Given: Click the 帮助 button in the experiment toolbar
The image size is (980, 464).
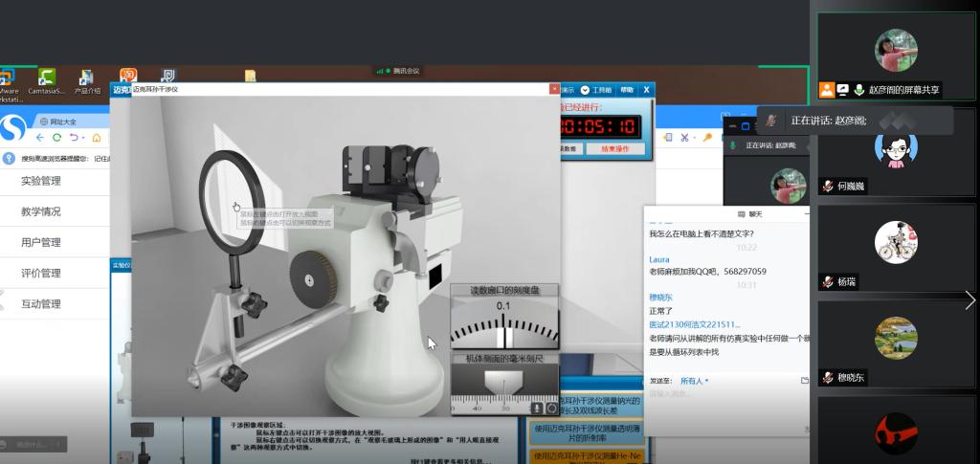Looking at the screenshot, I should point(627,90).
